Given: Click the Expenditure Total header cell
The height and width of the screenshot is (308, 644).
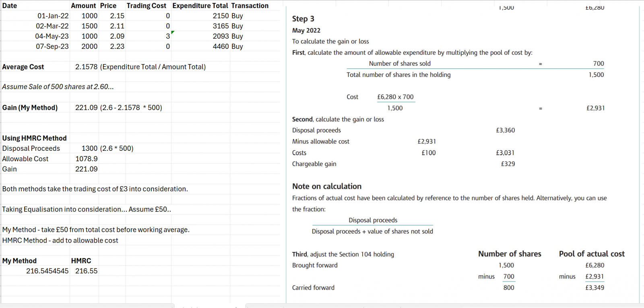Looking at the screenshot, I should coord(200,6).
